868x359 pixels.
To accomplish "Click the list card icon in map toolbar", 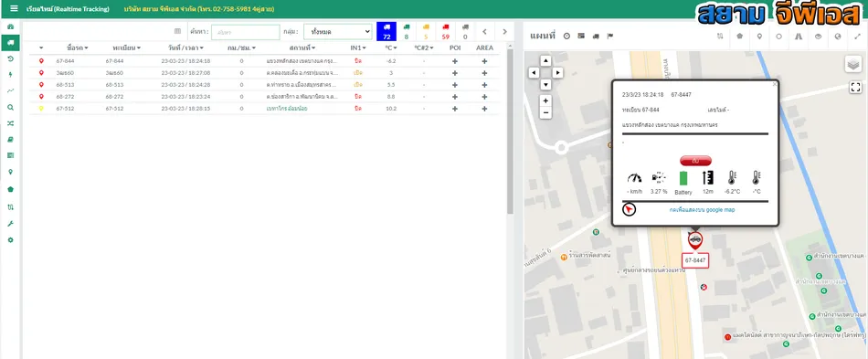I will coord(581,36).
